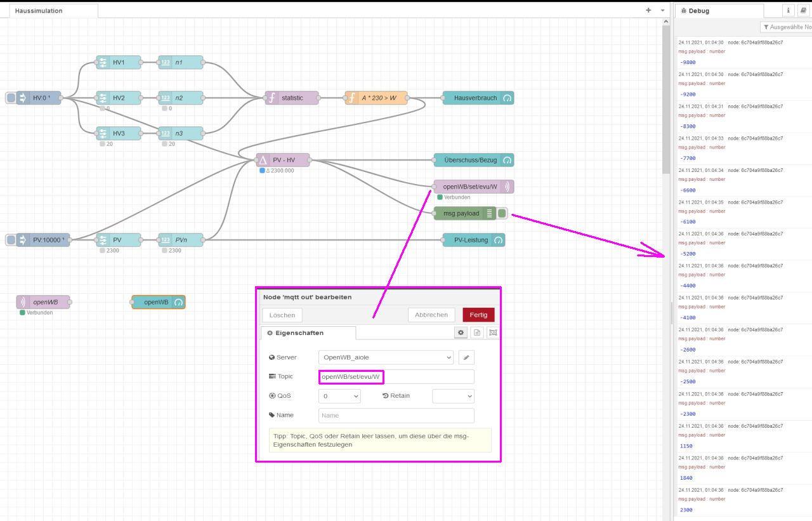This screenshot has height=521, width=812.
Task: Open the info sidebar tab icon
Action: [x=789, y=10]
